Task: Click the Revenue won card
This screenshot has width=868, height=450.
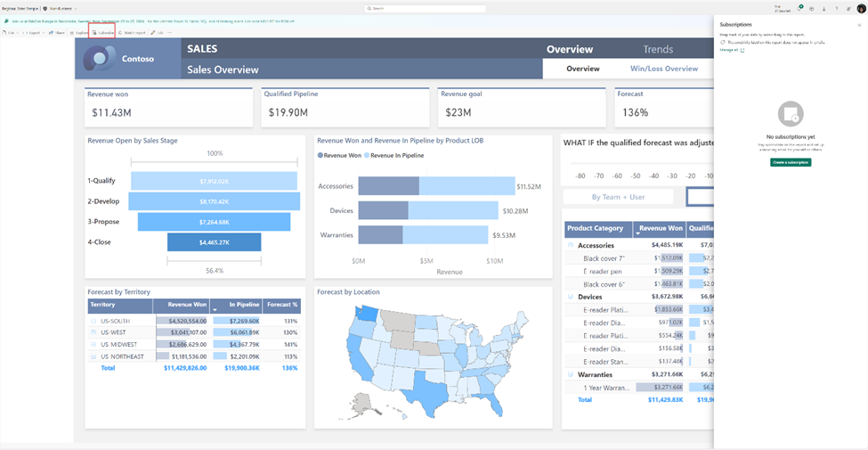Action: (x=168, y=107)
